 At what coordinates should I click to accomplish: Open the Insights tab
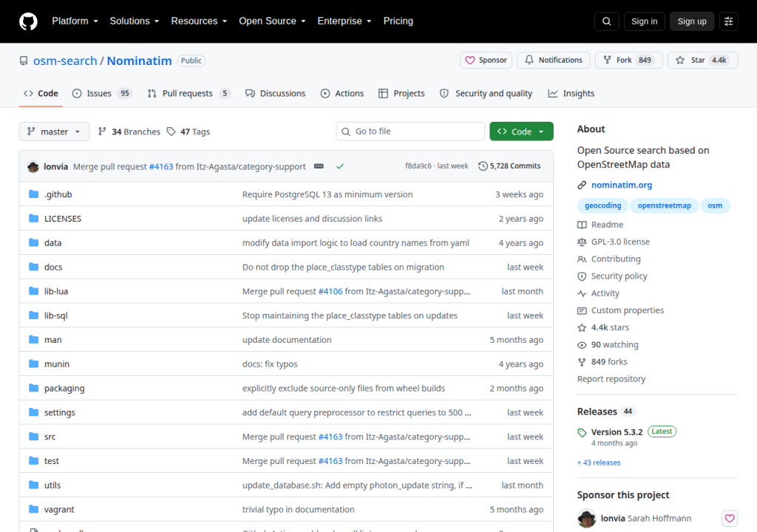coord(571,93)
